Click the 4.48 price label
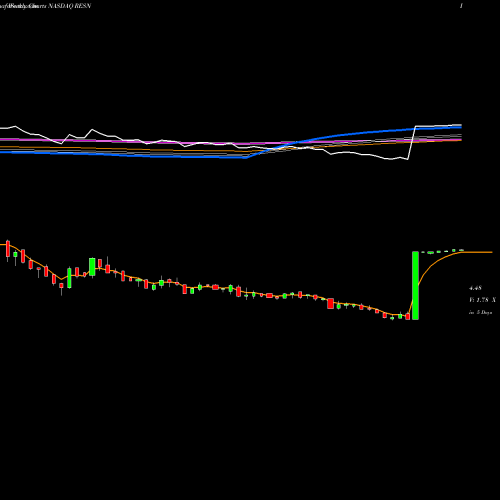 [475, 288]
